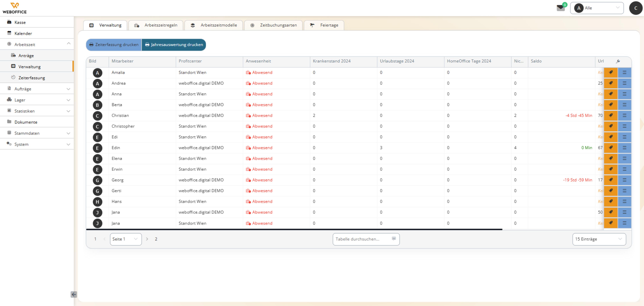Click avatar of Christian in Bild column
The height and width of the screenshot is (306, 644).
(98, 116)
